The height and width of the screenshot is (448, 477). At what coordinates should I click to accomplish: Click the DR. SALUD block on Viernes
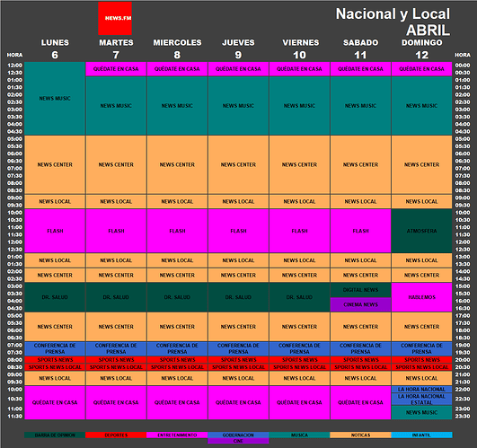[x=299, y=297]
